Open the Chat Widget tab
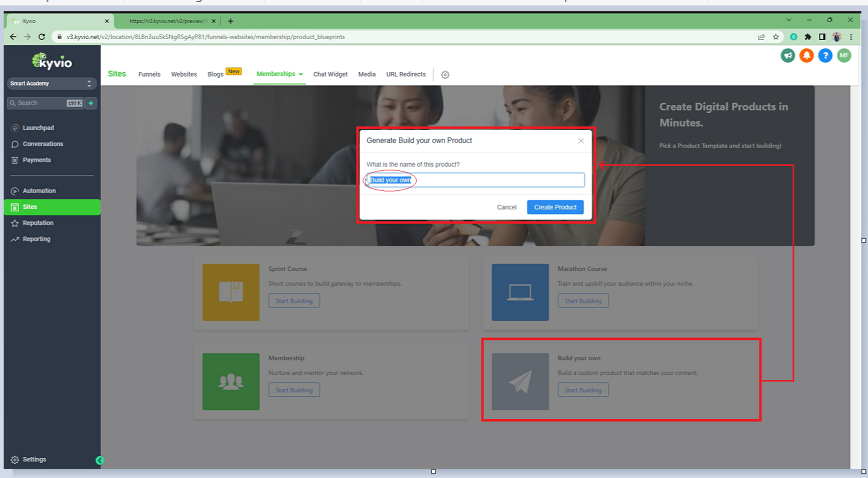The image size is (868, 478). coord(330,74)
